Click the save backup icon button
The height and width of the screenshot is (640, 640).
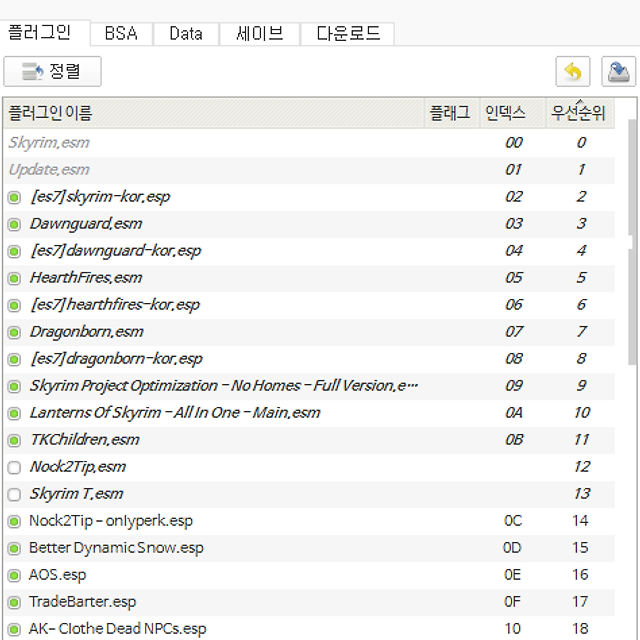point(618,72)
